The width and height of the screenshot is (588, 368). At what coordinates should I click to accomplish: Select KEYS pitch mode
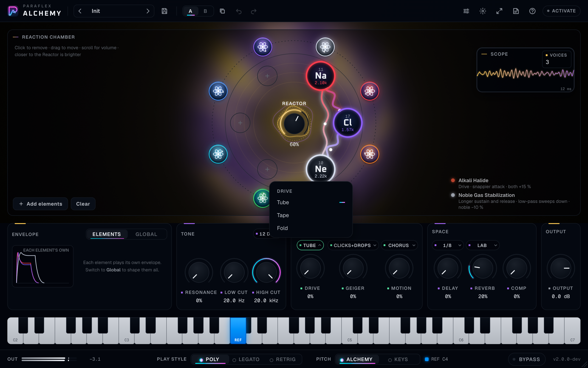(398, 359)
